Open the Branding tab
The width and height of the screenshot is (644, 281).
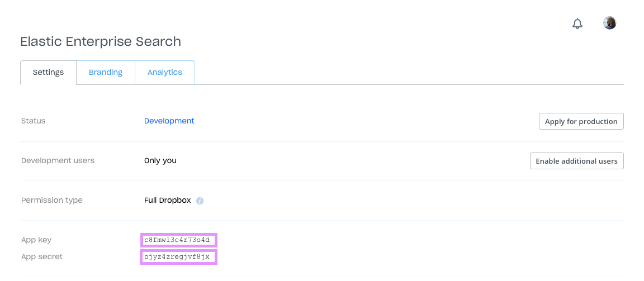point(106,73)
